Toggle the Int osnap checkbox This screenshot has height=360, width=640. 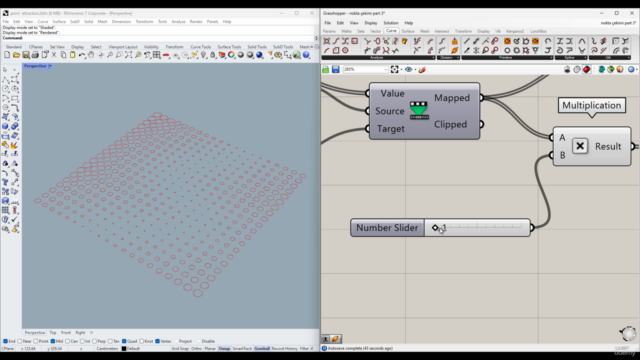(x=82, y=341)
